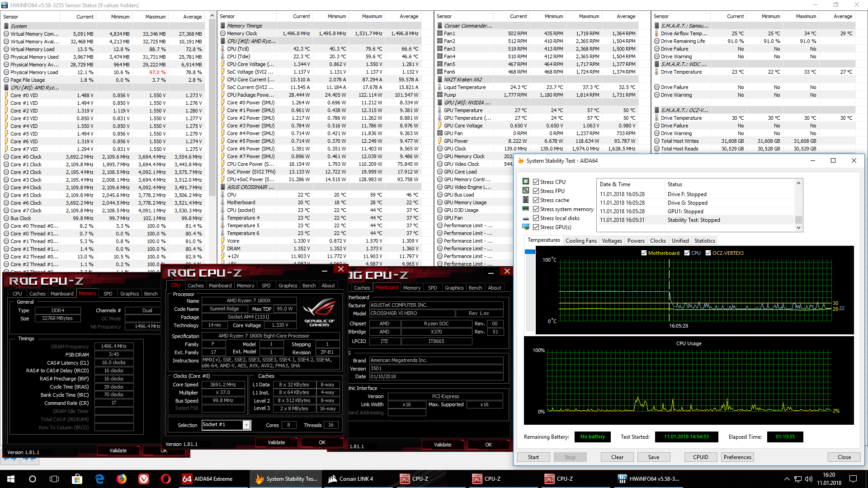Toggle the CPU temperature graph checkbox
Image resolution: width=868 pixels, height=488 pixels.
click(x=687, y=253)
